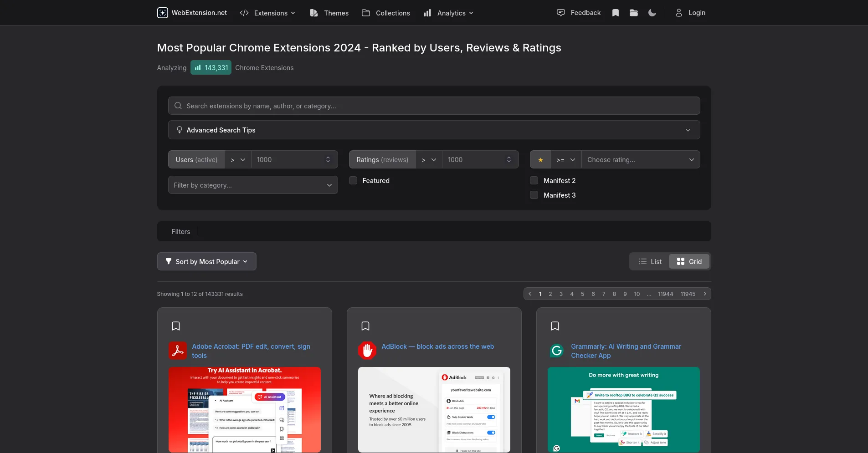Open dark mode with the moon icon
This screenshot has height=453, width=868.
coord(652,13)
